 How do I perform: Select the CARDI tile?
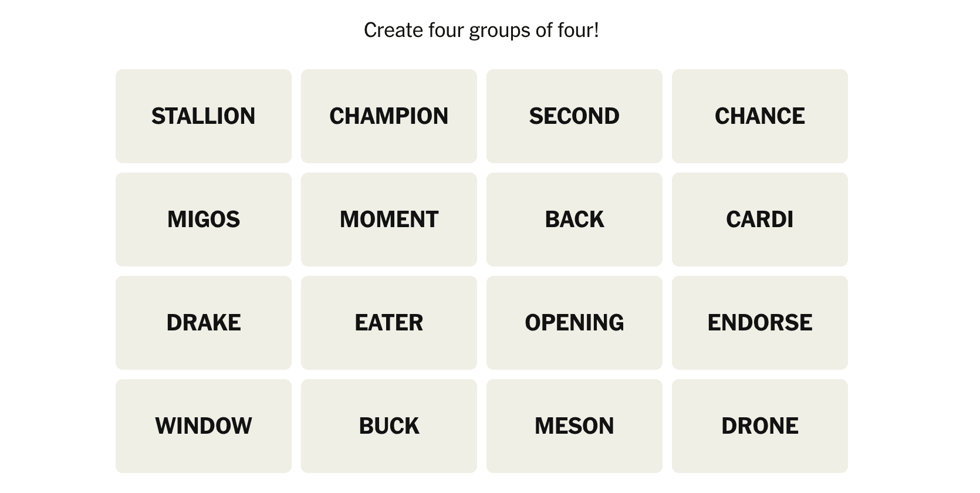(759, 220)
